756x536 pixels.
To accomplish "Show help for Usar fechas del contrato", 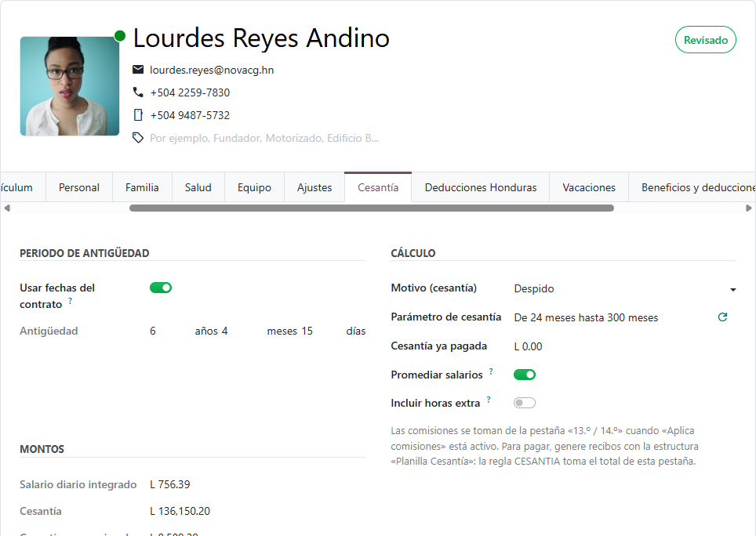I will click(x=71, y=300).
